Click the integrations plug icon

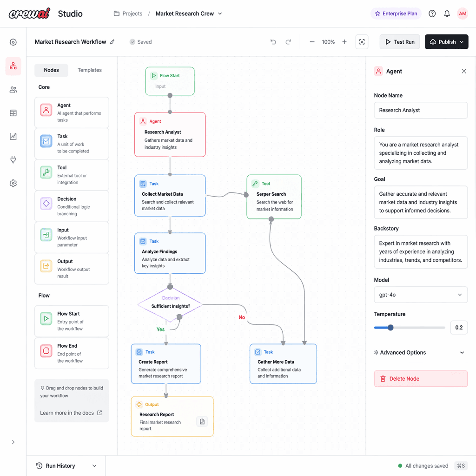(13, 159)
